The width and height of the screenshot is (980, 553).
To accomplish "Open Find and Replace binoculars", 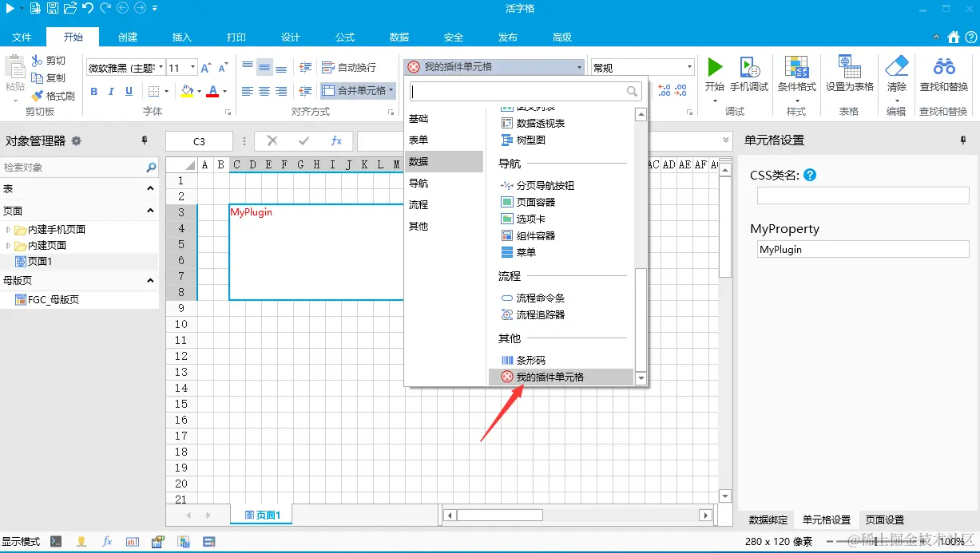I will coord(944,66).
